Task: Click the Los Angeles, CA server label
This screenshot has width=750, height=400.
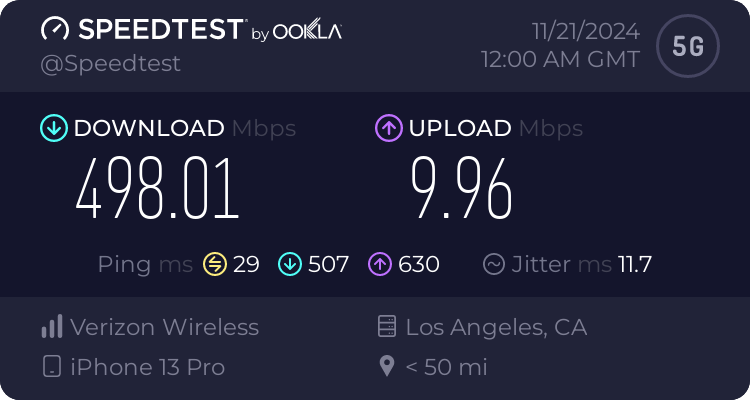Action: tap(496, 328)
